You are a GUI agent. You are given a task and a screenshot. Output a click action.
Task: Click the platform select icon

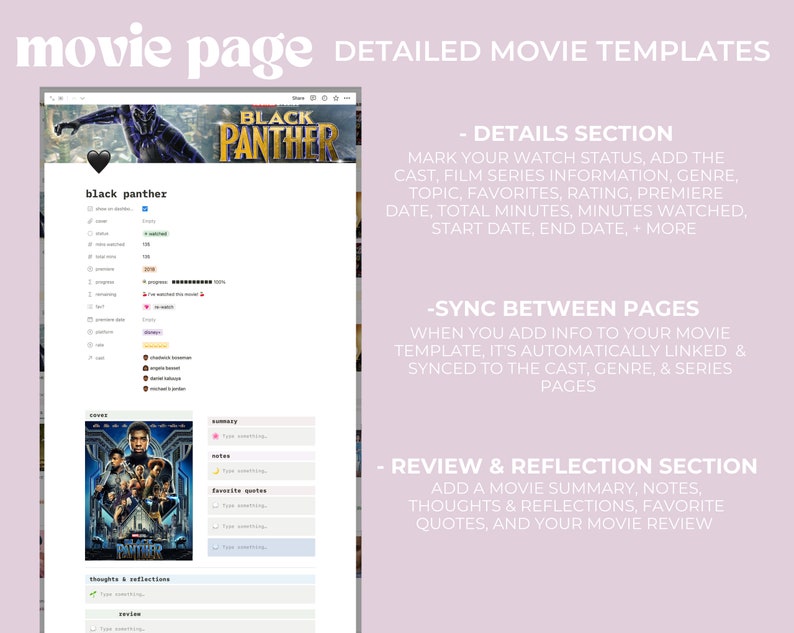coord(90,332)
